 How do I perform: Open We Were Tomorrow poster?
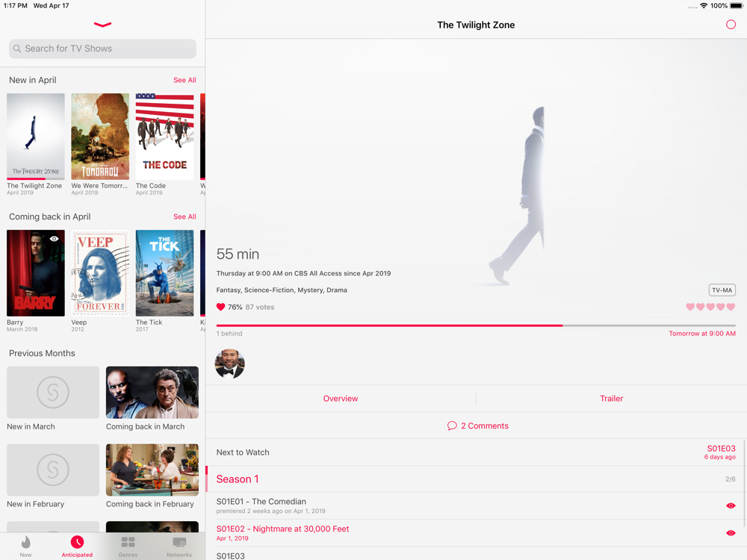100,137
